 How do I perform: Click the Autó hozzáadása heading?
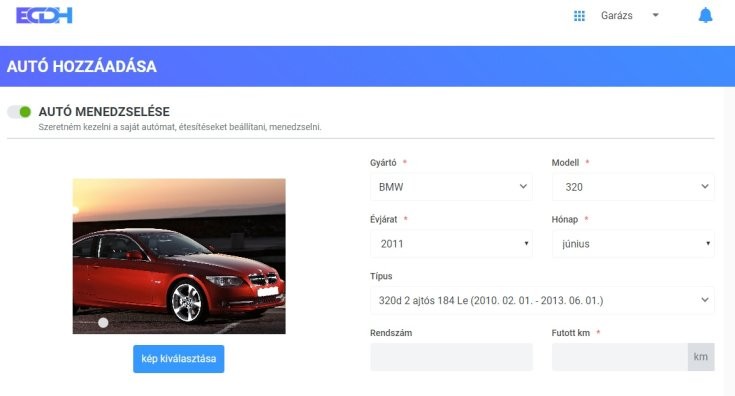click(x=82, y=67)
